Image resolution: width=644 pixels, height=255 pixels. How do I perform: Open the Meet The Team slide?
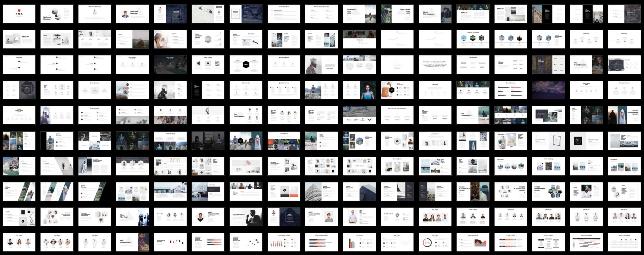132,217
